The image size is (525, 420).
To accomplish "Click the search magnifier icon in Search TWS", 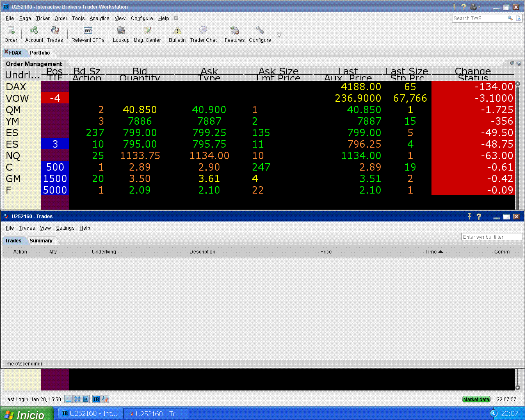I will pos(510,18).
